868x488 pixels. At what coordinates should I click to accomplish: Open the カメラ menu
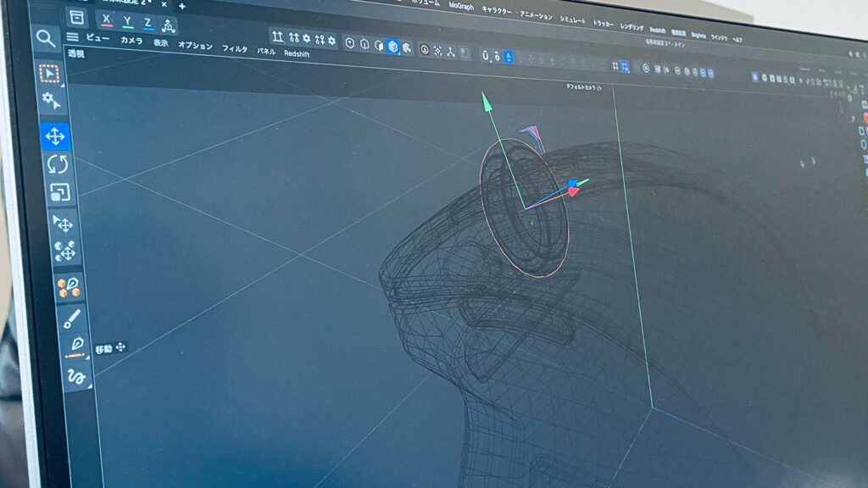click(x=131, y=41)
